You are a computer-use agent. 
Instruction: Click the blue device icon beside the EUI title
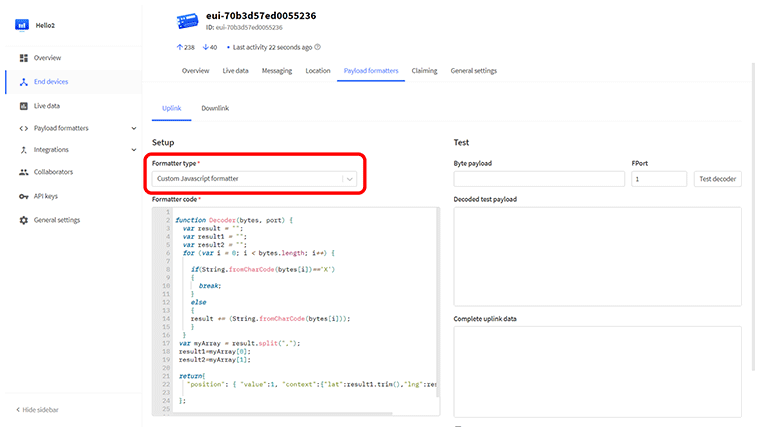(186, 21)
